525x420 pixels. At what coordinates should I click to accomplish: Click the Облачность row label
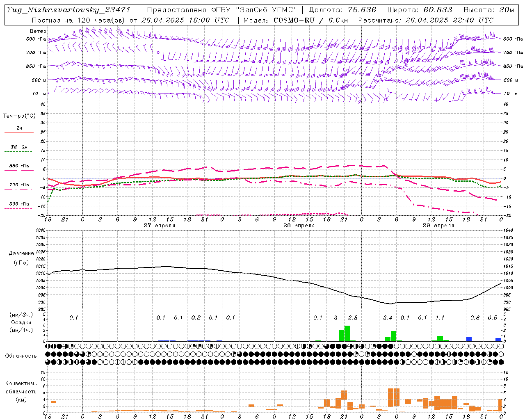pos(21,356)
